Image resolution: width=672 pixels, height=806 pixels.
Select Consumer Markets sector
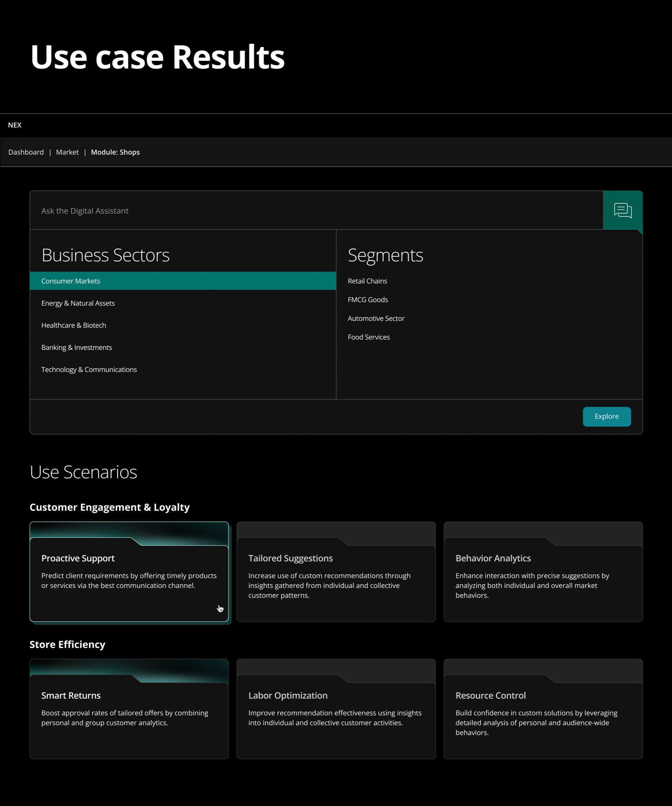pyautogui.click(x=183, y=281)
